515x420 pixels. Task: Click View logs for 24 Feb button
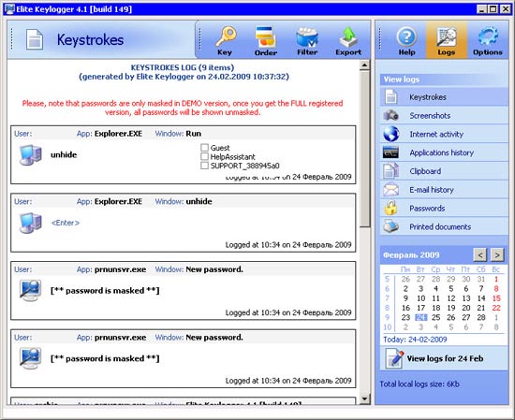(444, 358)
